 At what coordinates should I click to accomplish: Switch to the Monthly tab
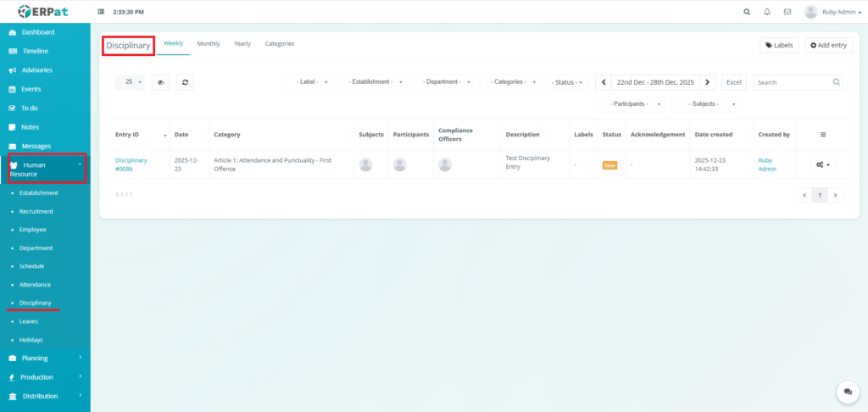pos(209,43)
